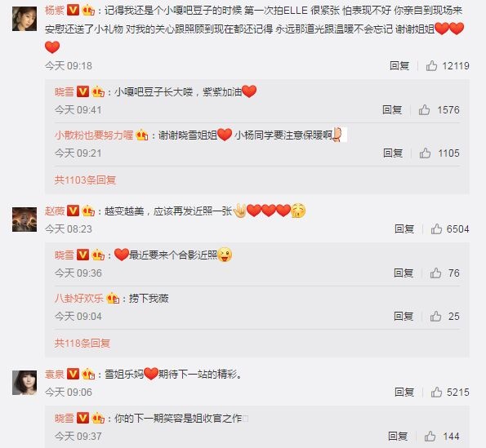Visit the 八卦好欢乐 user profile link
This screenshot has height=448, width=486.
79,298
